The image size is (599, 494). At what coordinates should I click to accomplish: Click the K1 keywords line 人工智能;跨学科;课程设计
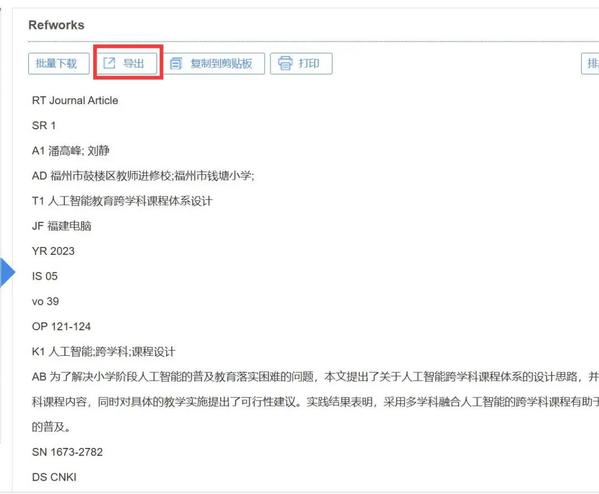[104, 351]
